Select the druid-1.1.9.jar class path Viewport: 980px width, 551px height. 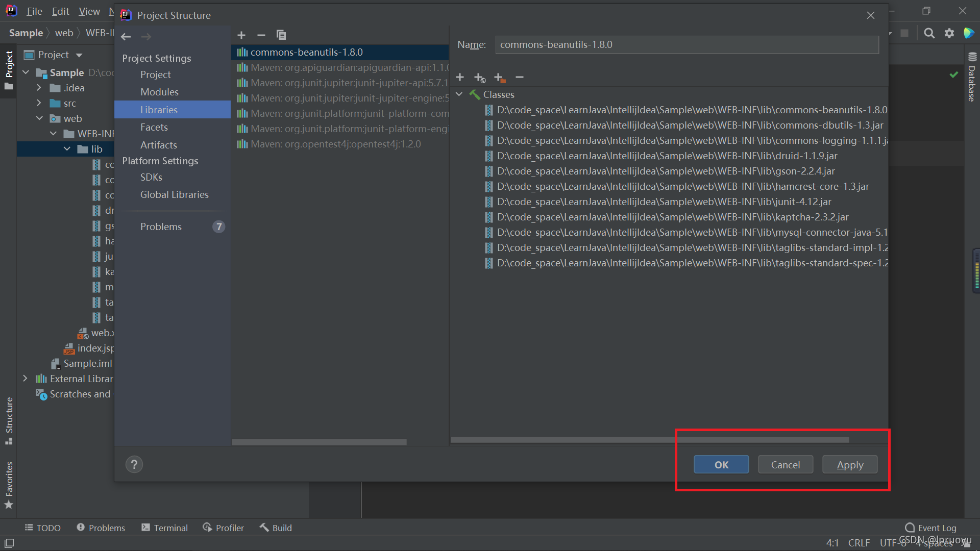pos(661,156)
